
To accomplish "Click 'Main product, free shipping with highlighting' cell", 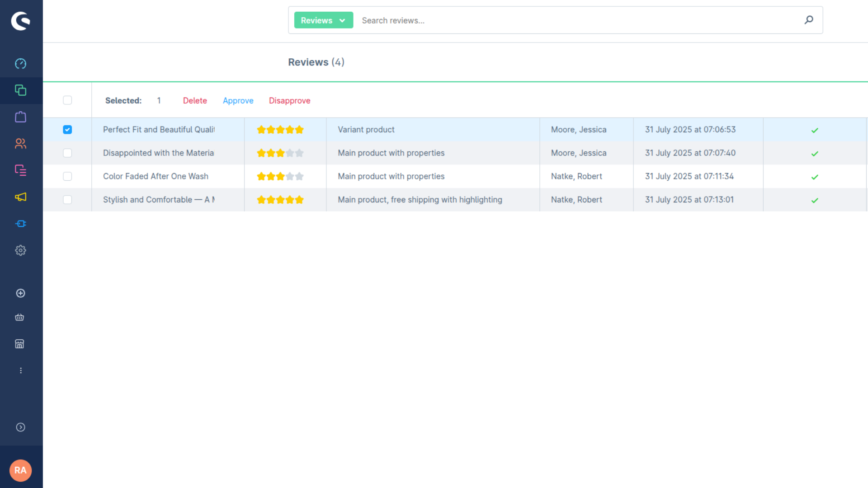I will pos(420,200).
